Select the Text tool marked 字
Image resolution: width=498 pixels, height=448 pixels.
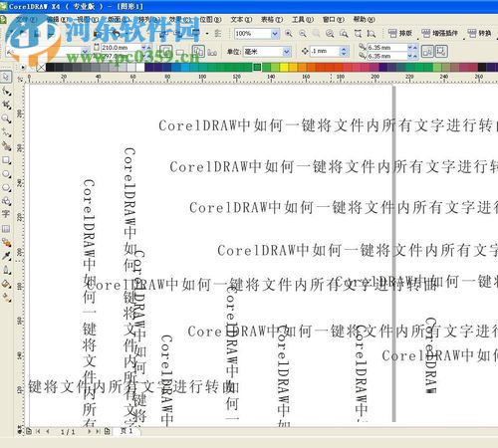(6, 214)
